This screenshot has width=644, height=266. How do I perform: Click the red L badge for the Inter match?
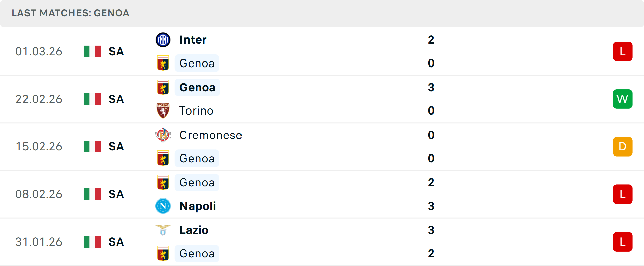623,51
